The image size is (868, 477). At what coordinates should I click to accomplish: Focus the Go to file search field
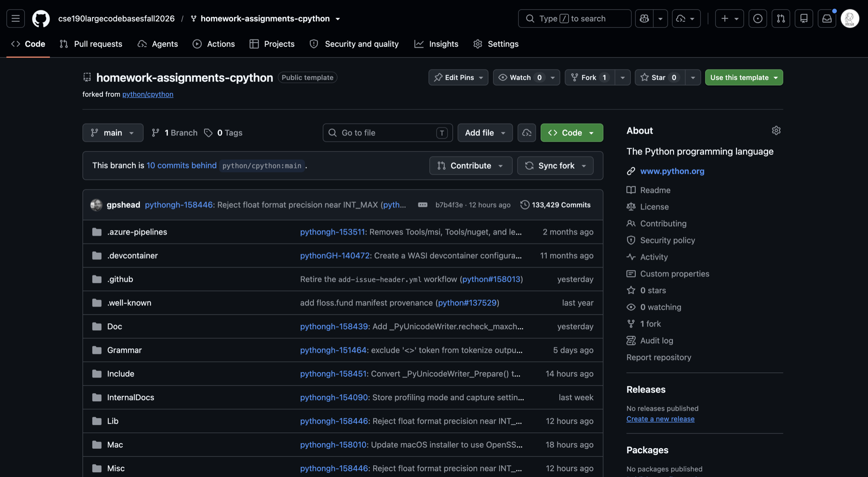click(388, 133)
